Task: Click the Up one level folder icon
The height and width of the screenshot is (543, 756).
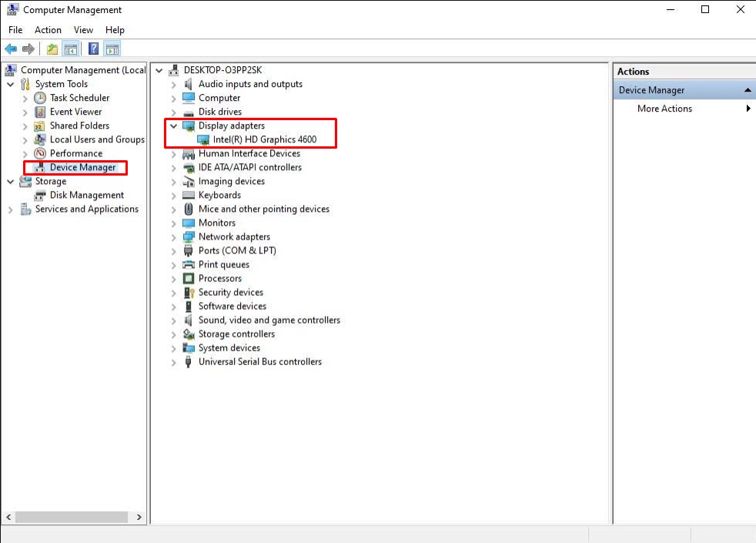Action: [52, 49]
